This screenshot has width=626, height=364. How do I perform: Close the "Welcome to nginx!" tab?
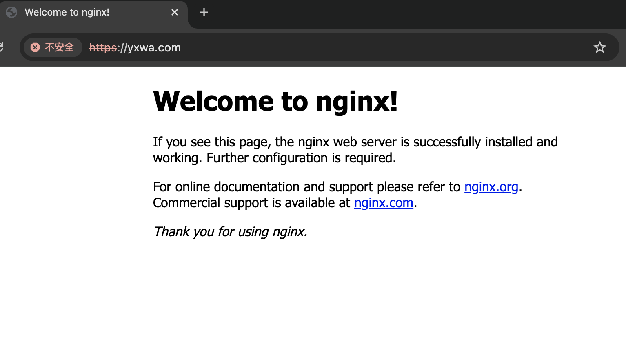(175, 12)
